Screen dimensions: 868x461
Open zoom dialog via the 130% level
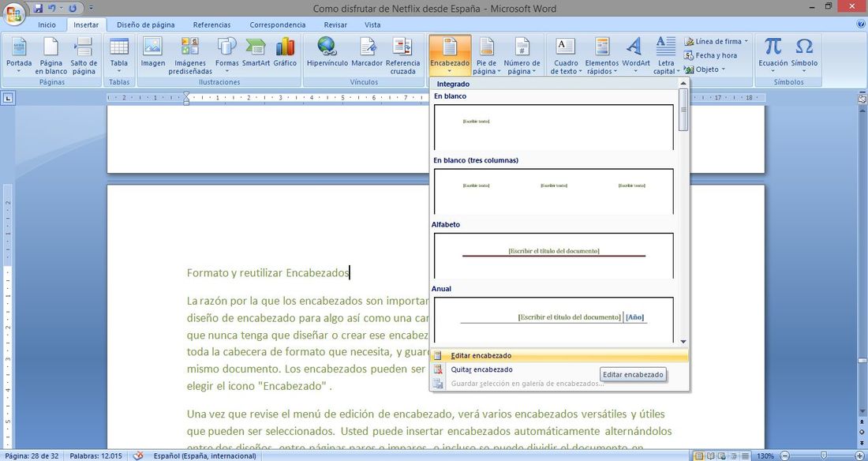coord(765,456)
